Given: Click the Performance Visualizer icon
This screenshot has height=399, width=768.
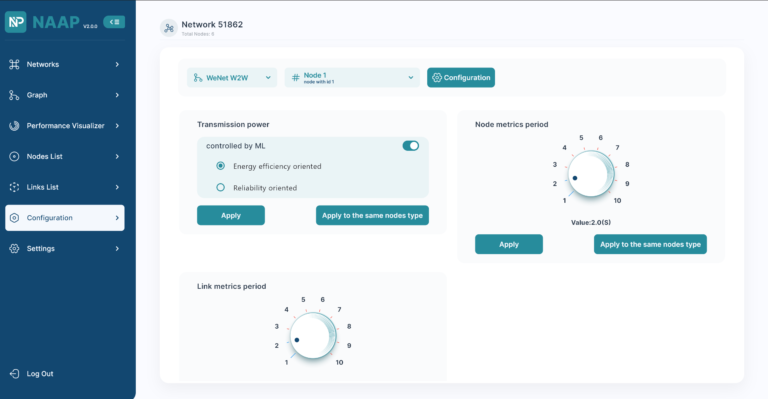Looking at the screenshot, I should click(x=14, y=126).
